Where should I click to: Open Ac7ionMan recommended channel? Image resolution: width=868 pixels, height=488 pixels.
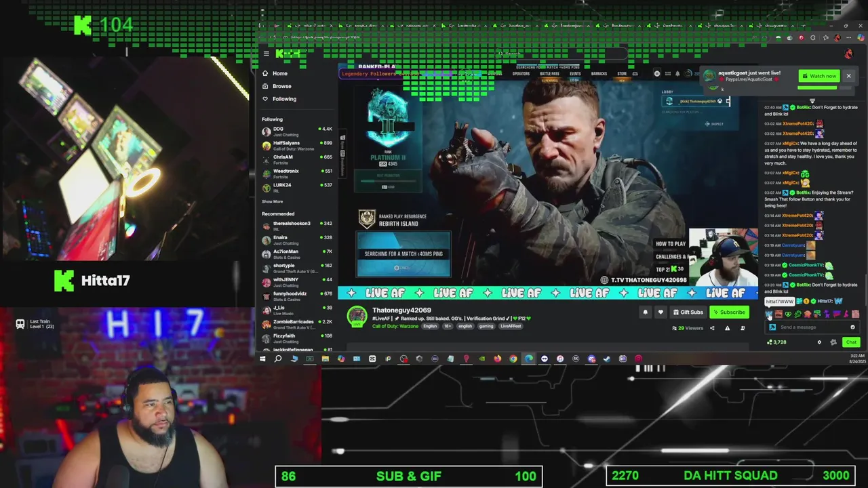(297, 253)
